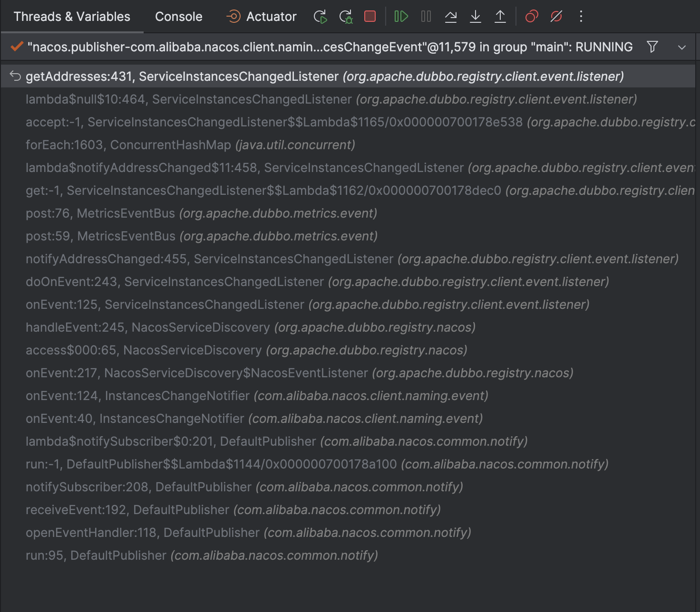Click the Step Out icon

[500, 17]
